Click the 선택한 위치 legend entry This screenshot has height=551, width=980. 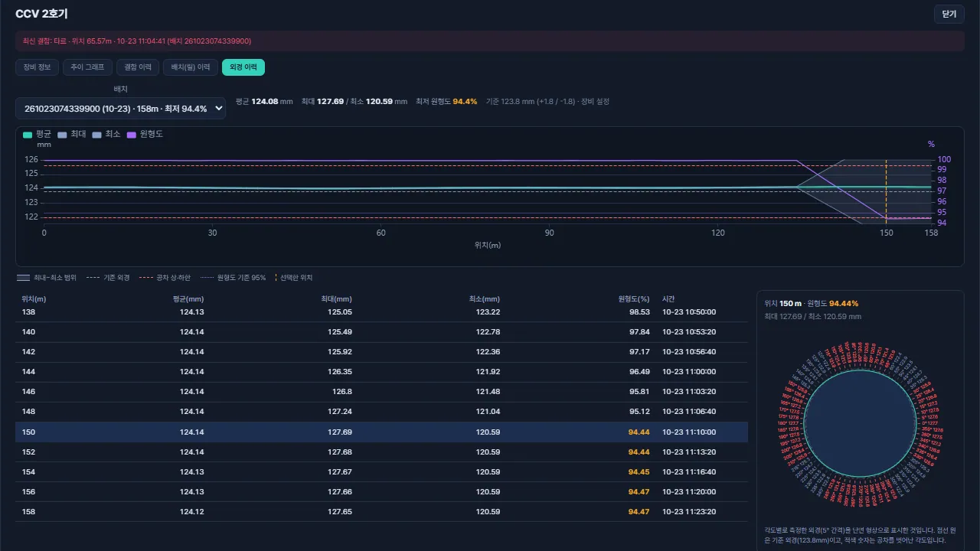click(x=294, y=278)
